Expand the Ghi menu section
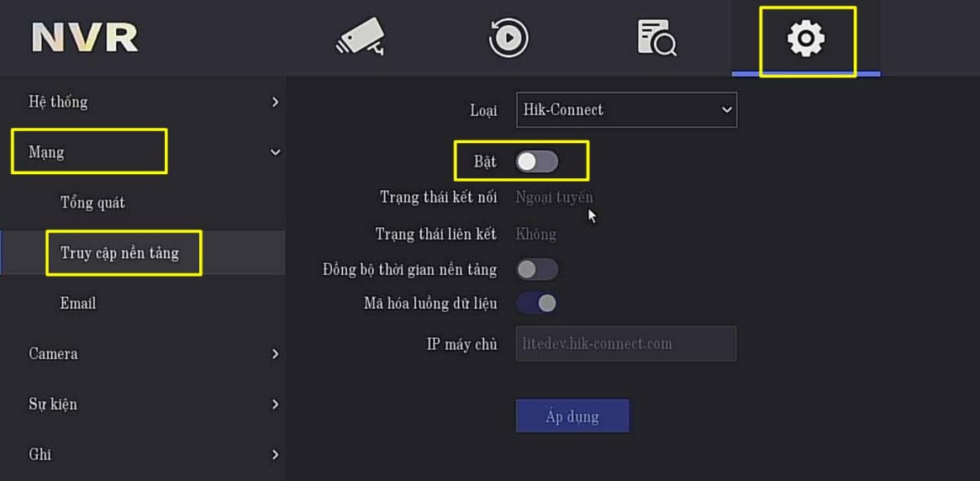Screen dimensions: 980x481 [x=143, y=455]
